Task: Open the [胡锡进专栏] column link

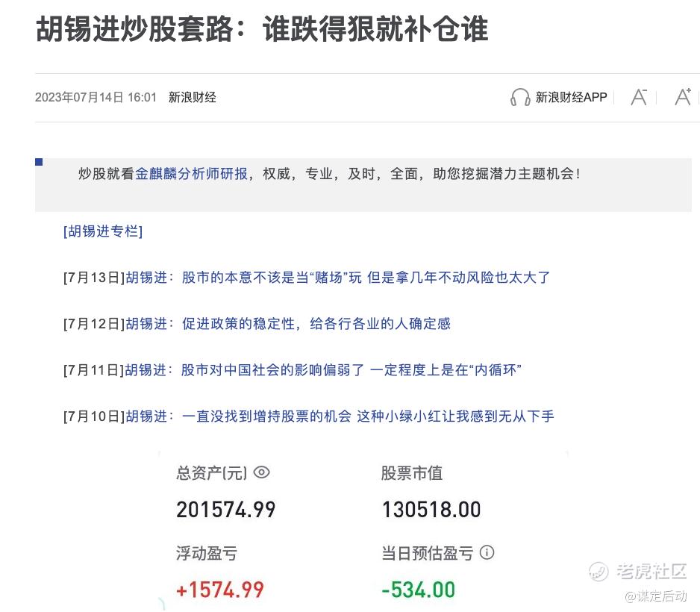Action: tap(103, 231)
